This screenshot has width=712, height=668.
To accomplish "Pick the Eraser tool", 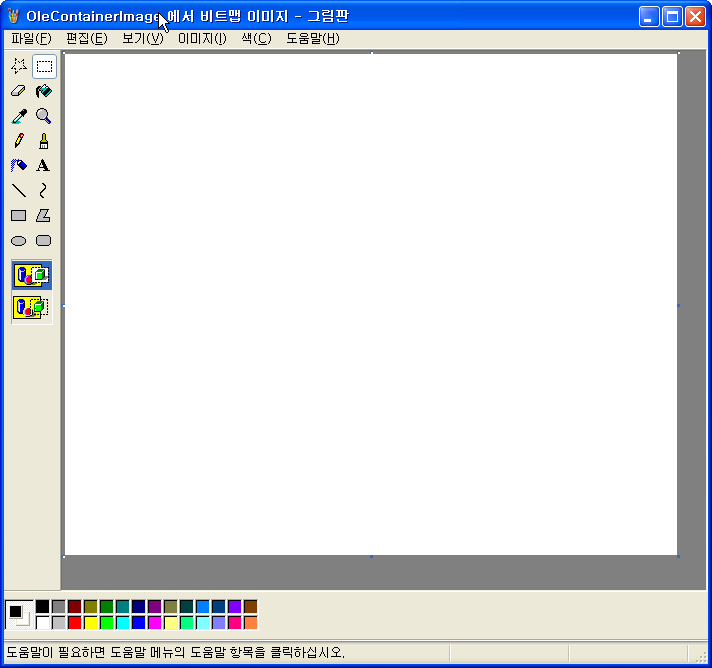I will tap(19, 91).
